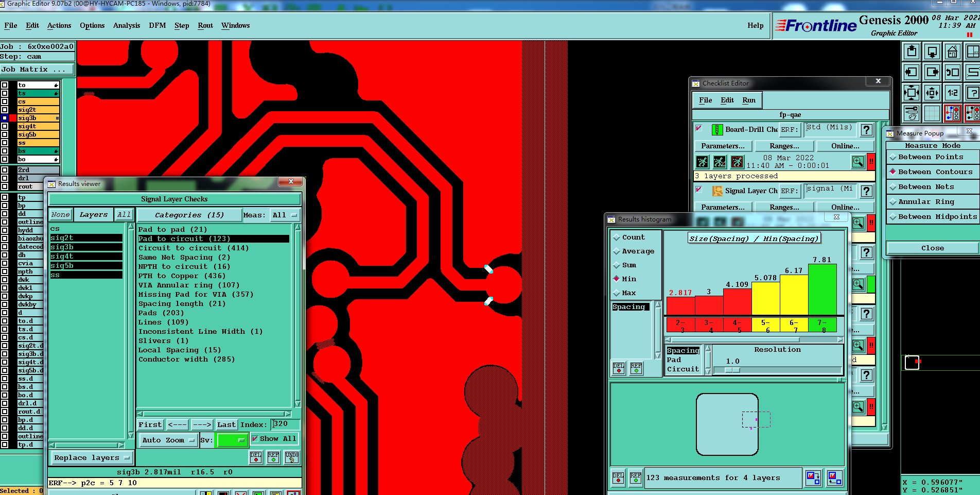Viewport: 980px width, 495px height.
Task: Toggle Board-Drill Check checkbox in Checklist Editor
Action: (x=698, y=128)
